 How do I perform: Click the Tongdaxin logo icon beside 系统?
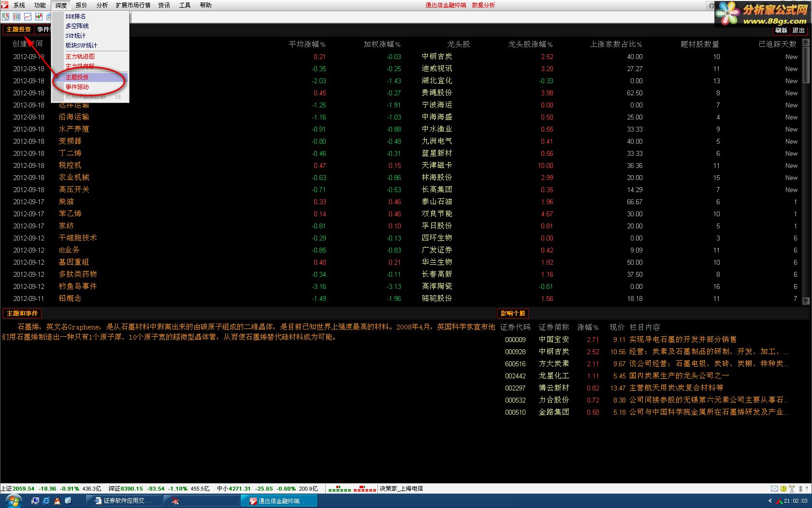click(5, 5)
